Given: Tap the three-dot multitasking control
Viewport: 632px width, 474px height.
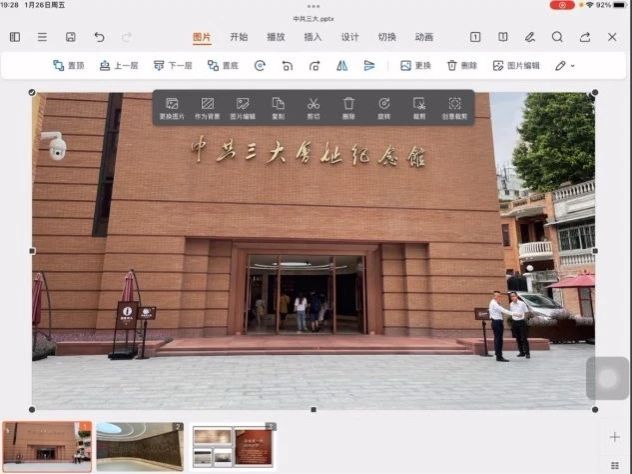Looking at the screenshot, I should [314, 6].
